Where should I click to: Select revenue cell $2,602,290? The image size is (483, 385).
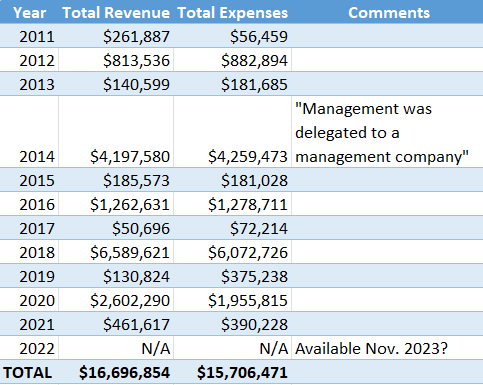116,300
